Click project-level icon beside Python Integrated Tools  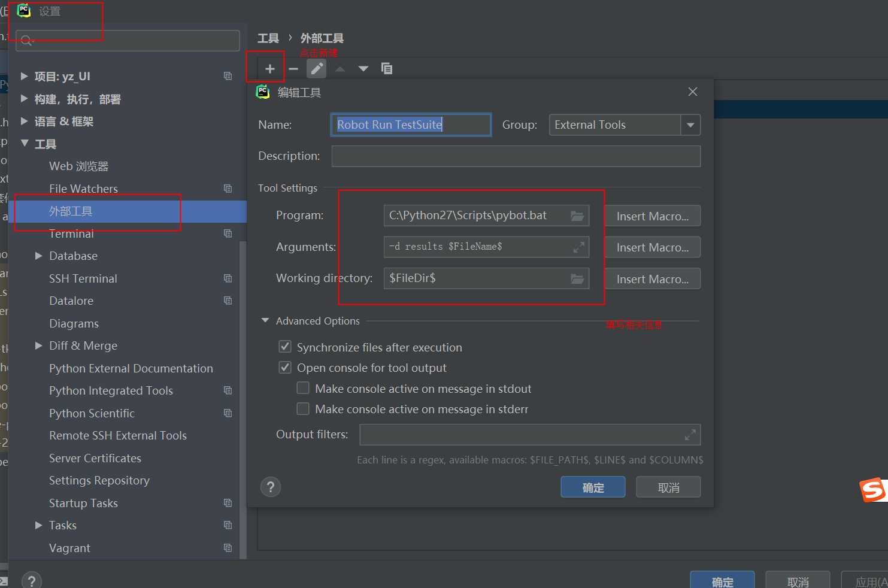click(x=228, y=390)
